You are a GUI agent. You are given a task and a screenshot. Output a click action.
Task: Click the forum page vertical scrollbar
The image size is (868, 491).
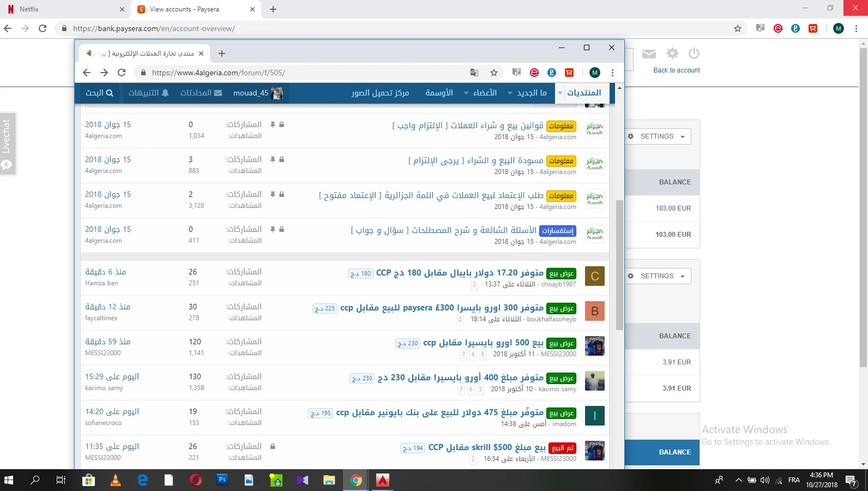click(619, 265)
